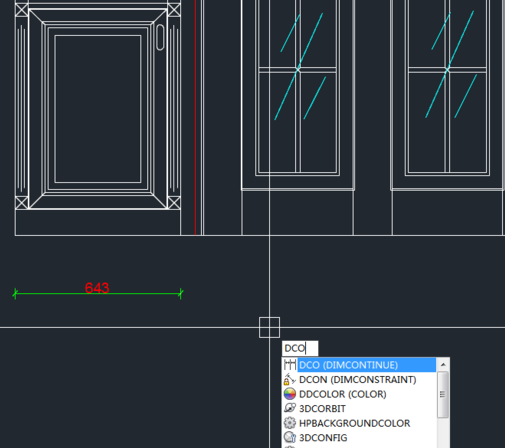Select 3DCONFIG command suggestion
The width and height of the screenshot is (505, 448).
(359, 438)
